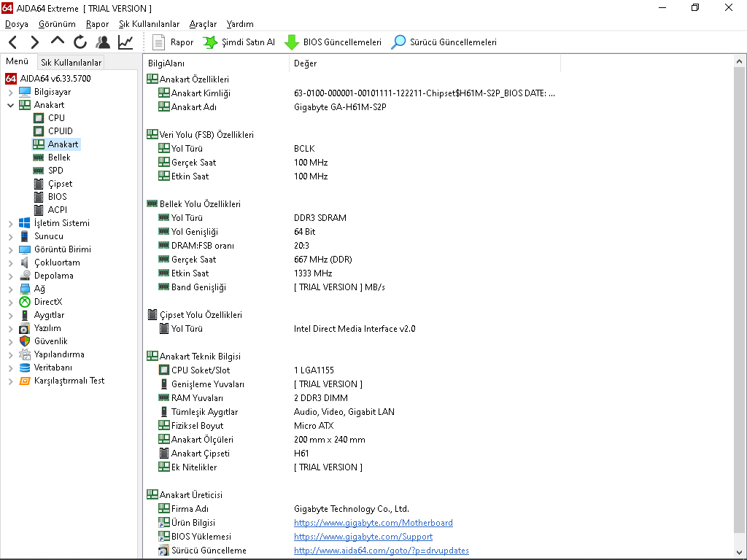Open the Yardım menu
The height and width of the screenshot is (560, 747).
(x=240, y=24)
